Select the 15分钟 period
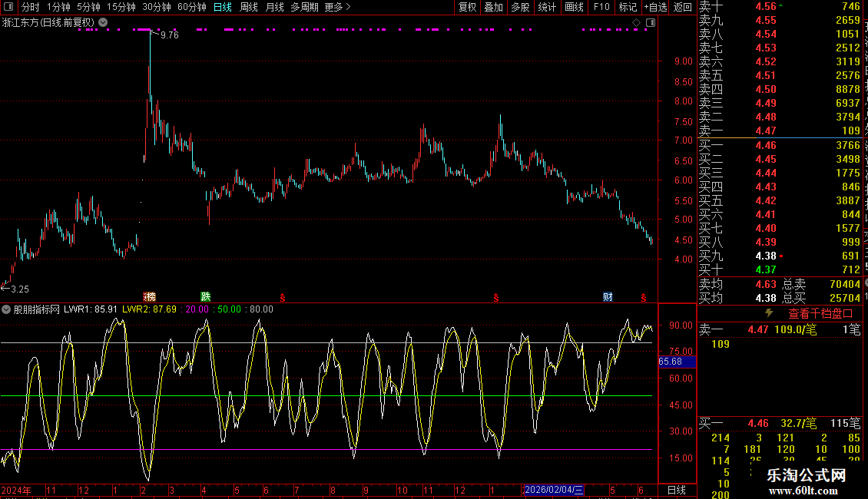Image resolution: width=868 pixels, height=499 pixels. click(121, 7)
